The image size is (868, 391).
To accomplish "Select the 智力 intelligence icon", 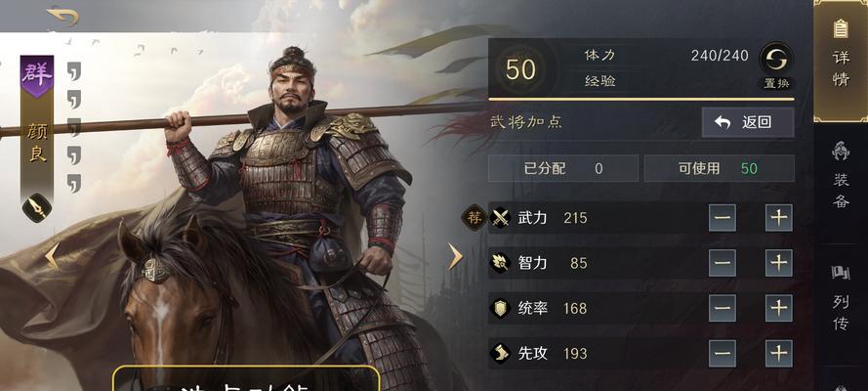I will click(x=501, y=263).
